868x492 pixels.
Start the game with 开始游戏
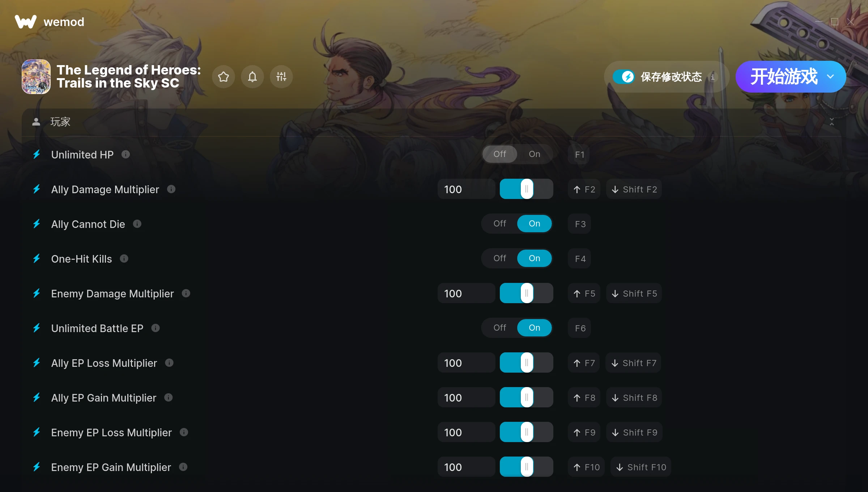coord(784,77)
